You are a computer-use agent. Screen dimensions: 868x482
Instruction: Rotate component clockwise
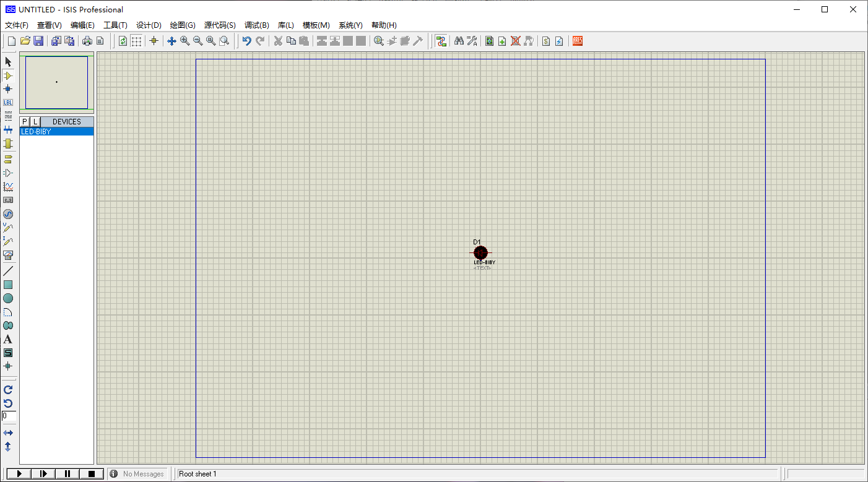(x=8, y=390)
